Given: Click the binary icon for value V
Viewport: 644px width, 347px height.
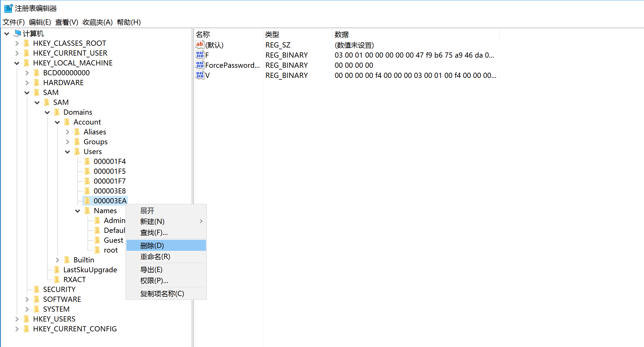Looking at the screenshot, I should point(200,75).
